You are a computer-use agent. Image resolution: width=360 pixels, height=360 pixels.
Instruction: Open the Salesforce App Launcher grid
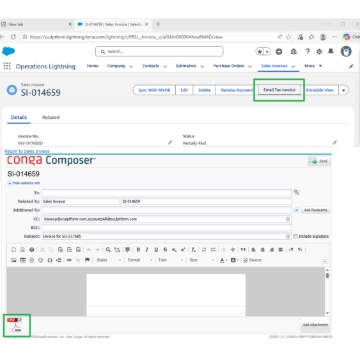pos(7,66)
